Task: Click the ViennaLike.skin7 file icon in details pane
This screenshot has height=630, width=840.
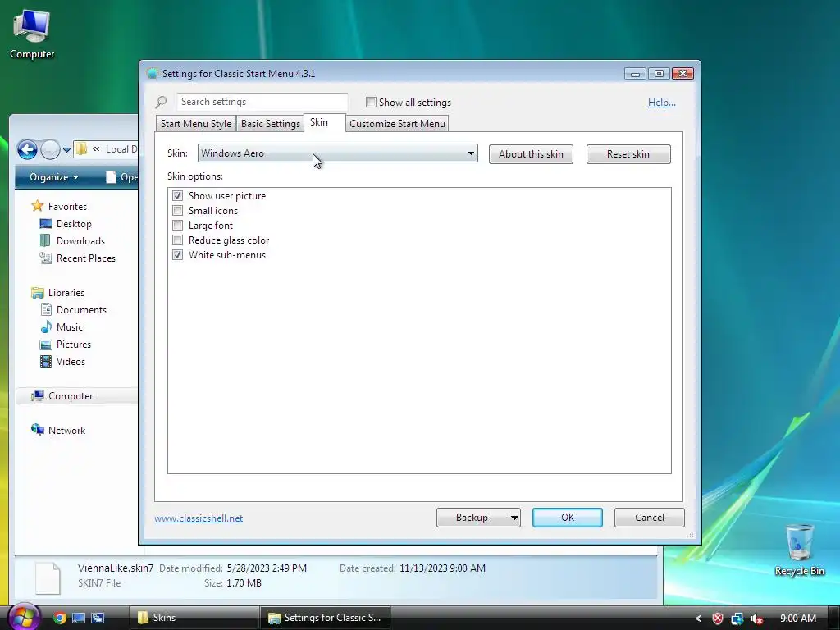Action: tap(48, 577)
